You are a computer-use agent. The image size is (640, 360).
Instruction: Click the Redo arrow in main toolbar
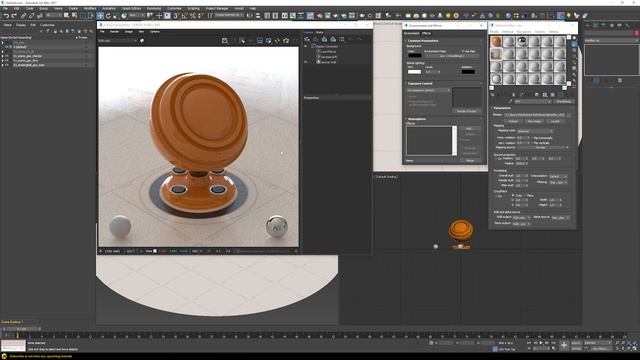[x=14, y=16]
